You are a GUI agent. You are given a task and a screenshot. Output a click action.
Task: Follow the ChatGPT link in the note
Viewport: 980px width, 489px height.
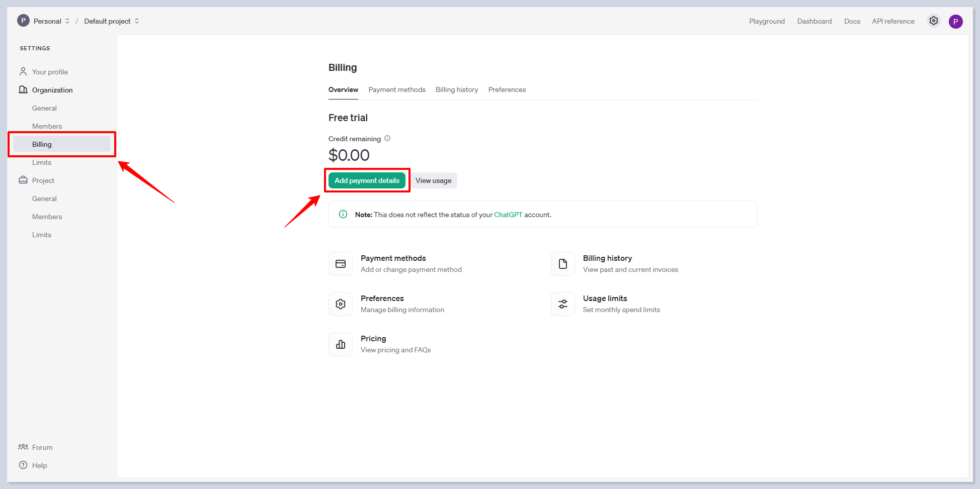(508, 215)
